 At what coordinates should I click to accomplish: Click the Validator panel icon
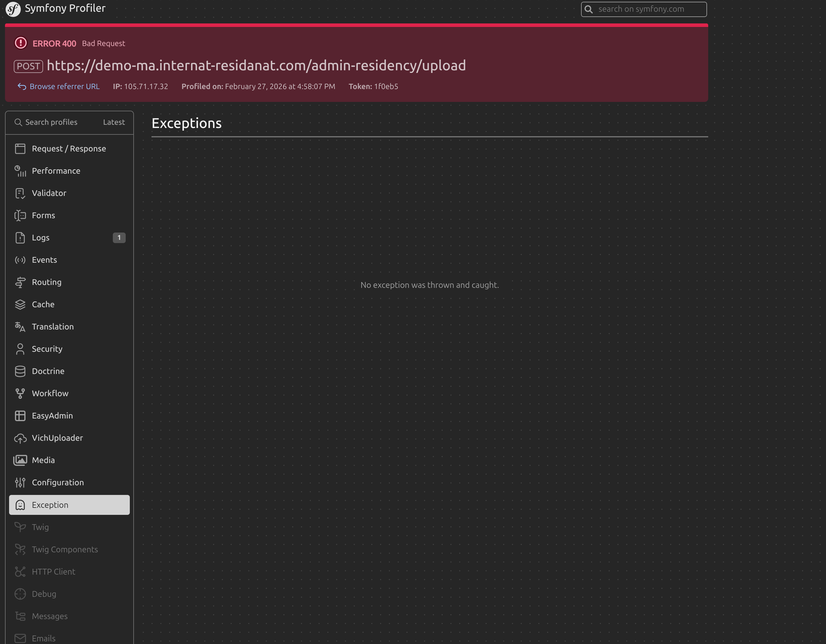(x=20, y=193)
